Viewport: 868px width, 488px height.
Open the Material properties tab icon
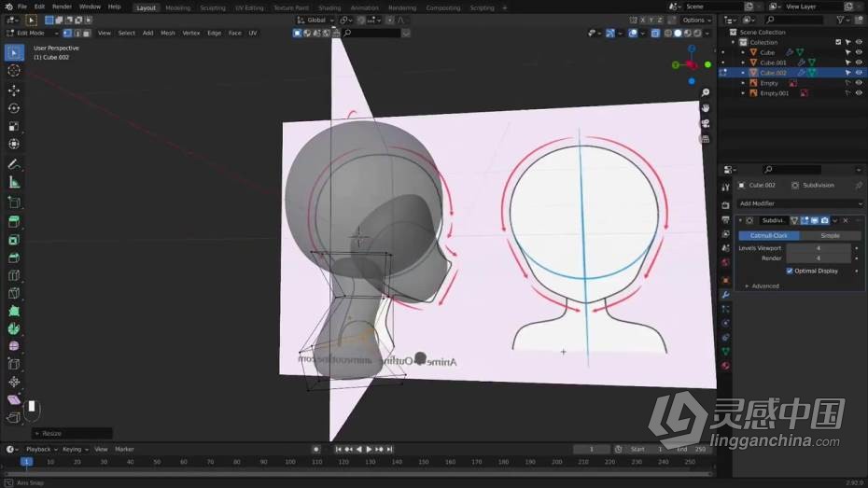[x=725, y=366]
